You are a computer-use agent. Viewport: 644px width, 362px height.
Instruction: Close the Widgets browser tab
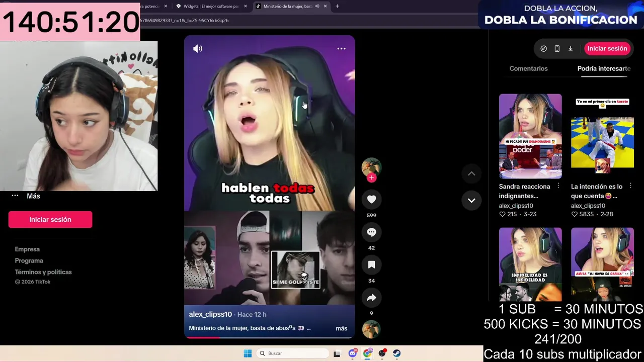click(x=246, y=6)
